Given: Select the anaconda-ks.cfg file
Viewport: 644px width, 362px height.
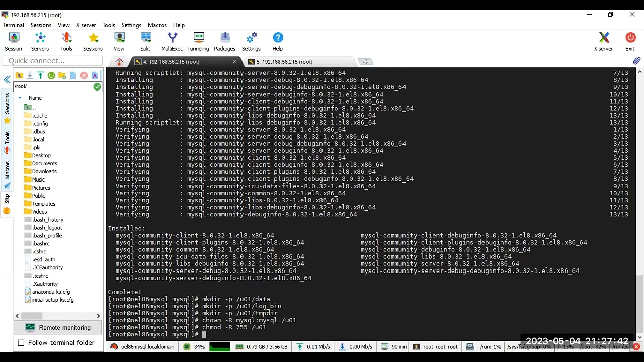Looking at the screenshot, I should (x=47, y=292).
